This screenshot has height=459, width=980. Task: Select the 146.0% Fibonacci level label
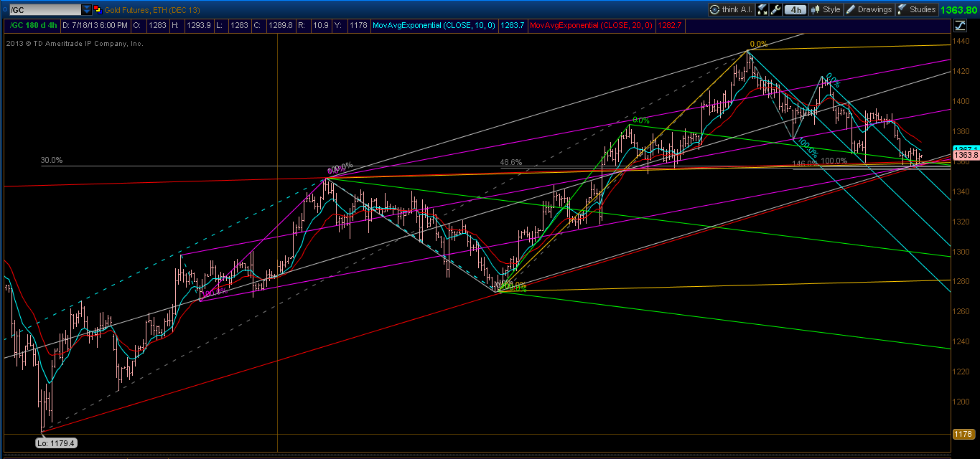804,164
